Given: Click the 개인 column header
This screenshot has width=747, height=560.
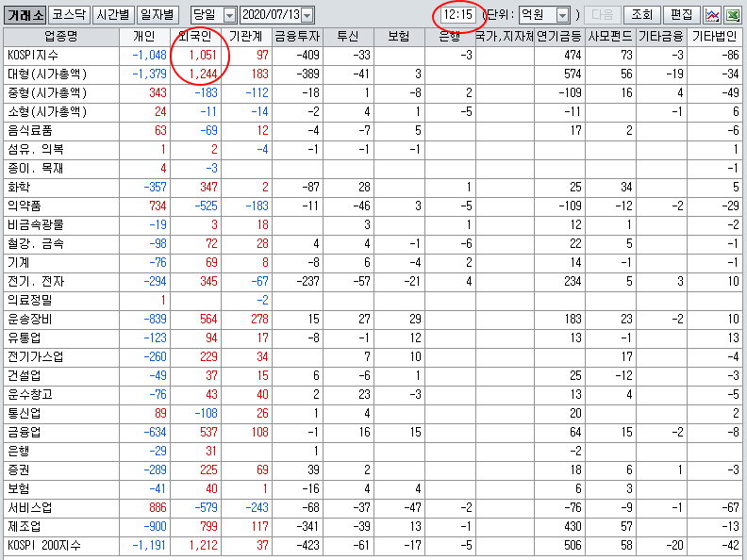Looking at the screenshot, I should pyautogui.click(x=145, y=37).
